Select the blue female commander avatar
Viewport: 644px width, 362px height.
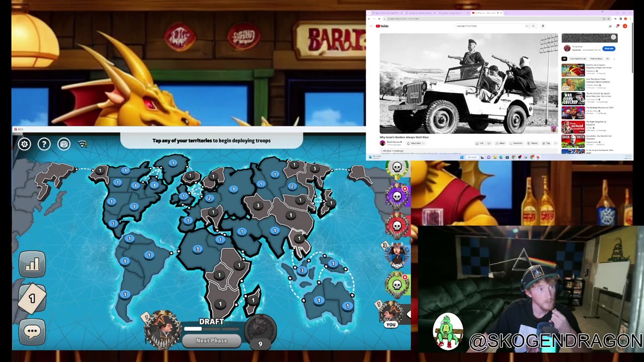coord(397,255)
